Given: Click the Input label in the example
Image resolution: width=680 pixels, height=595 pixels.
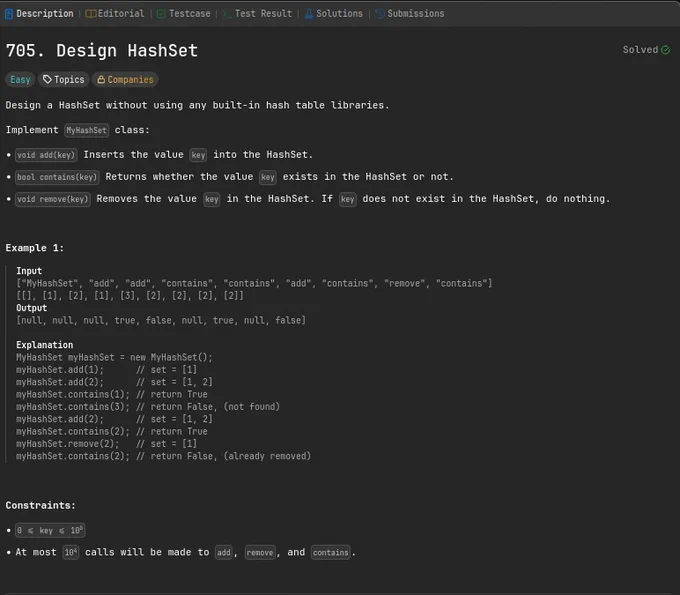Looking at the screenshot, I should pyautogui.click(x=29, y=271).
